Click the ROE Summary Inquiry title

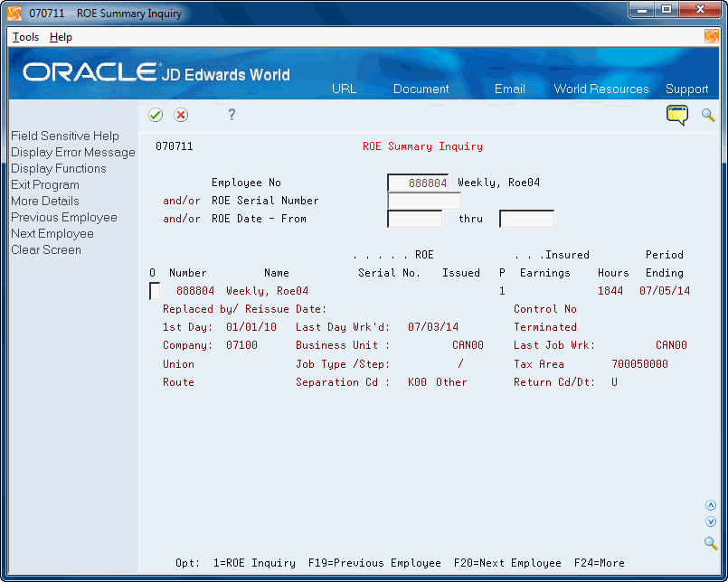point(422,146)
